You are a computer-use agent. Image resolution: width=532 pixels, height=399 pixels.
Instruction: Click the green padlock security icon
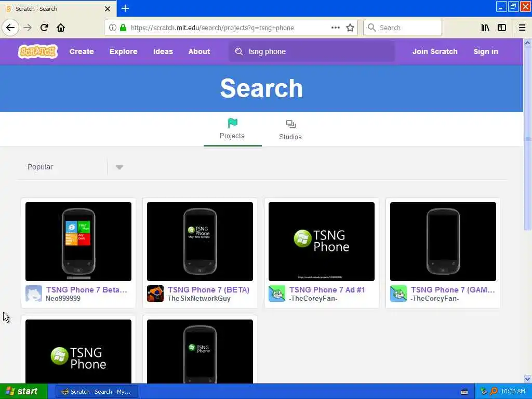point(123,28)
